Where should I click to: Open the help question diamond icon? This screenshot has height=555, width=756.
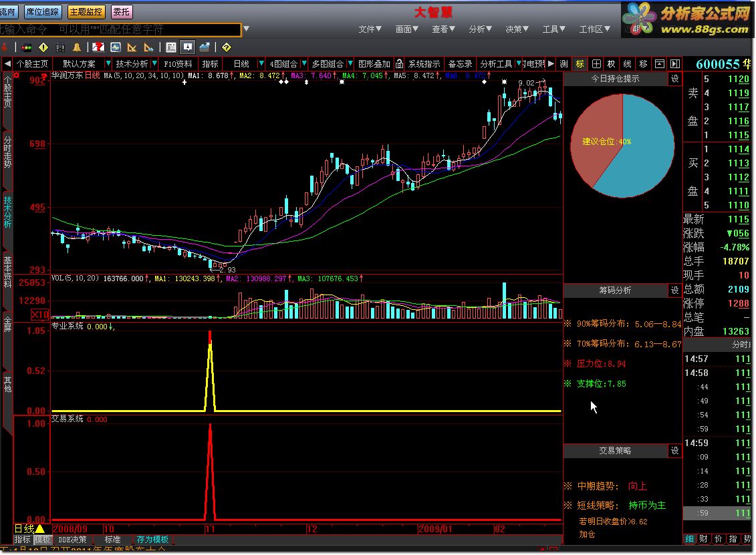(227, 47)
